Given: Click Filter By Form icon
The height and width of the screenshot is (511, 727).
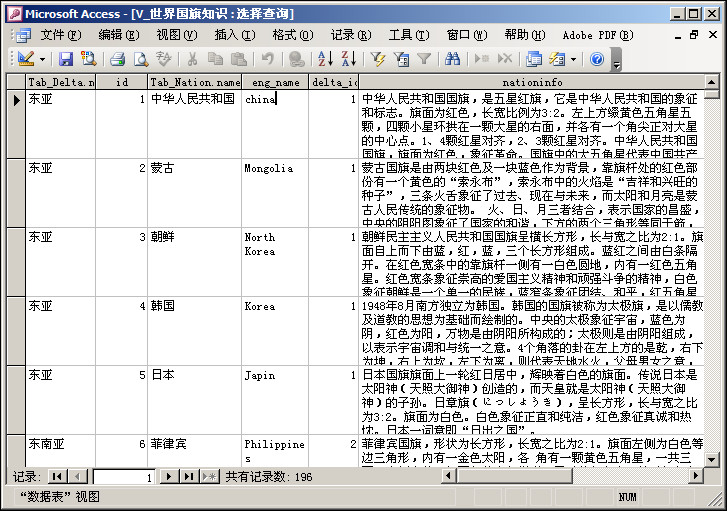Looking at the screenshot, I should 402,59.
